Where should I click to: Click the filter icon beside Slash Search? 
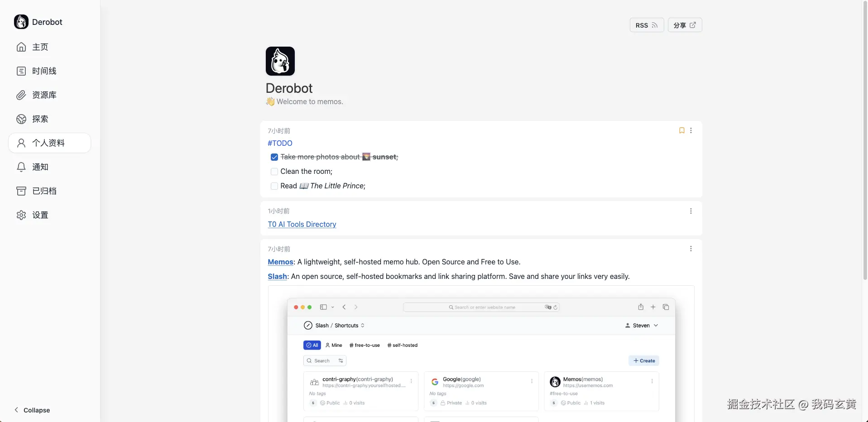[x=341, y=361]
